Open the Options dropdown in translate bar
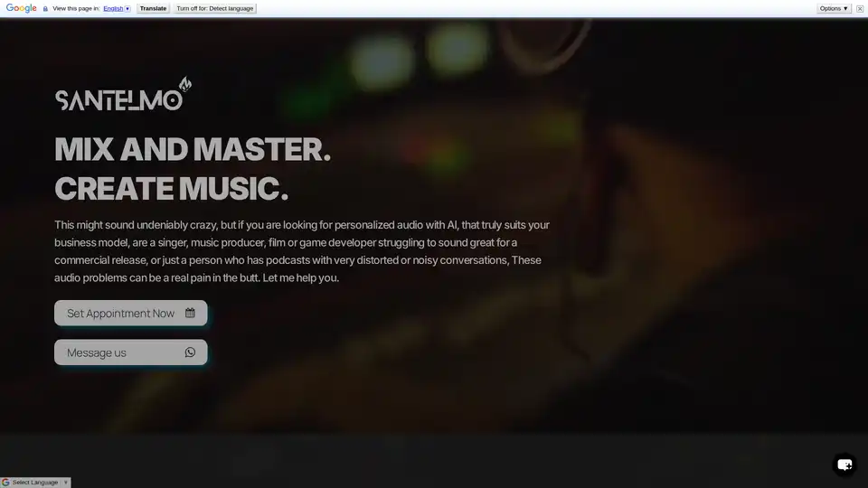 (834, 8)
